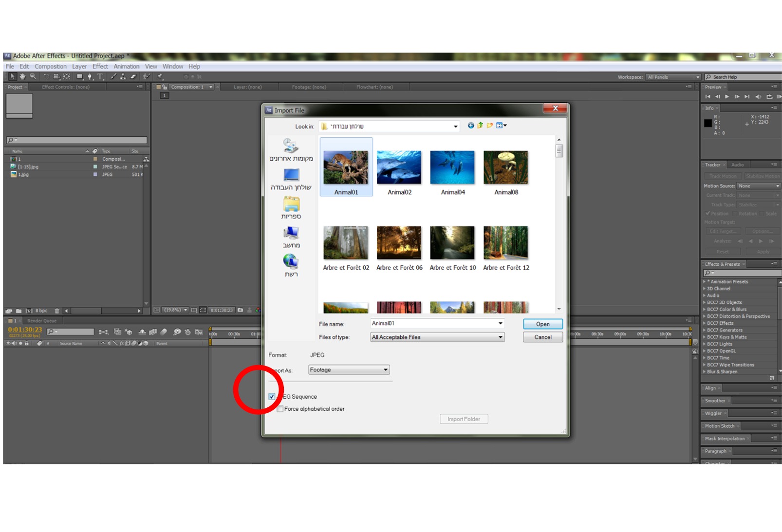Viewport: 782px width, 532px height.
Task: Click the yellow label swatch of composition 1
Action: click(x=95, y=159)
